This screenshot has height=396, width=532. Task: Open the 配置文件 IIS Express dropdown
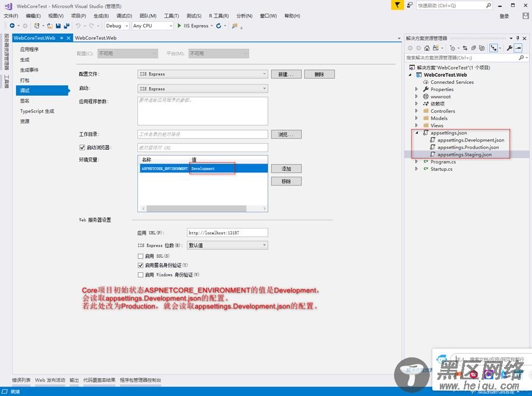click(203, 74)
